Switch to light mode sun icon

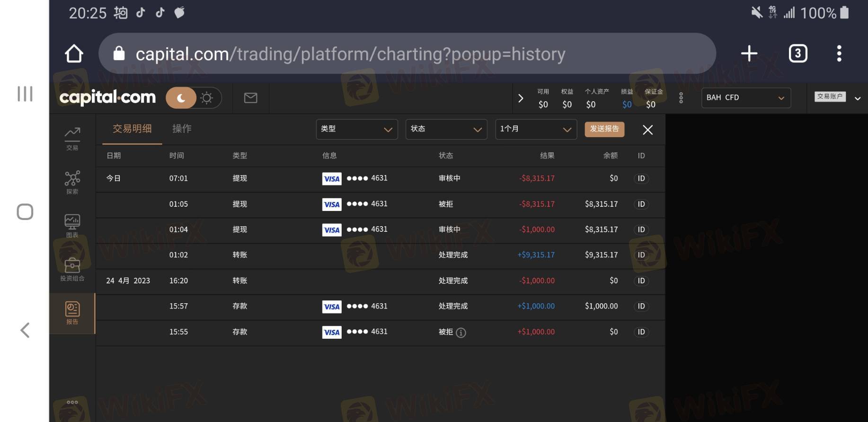[x=207, y=98]
